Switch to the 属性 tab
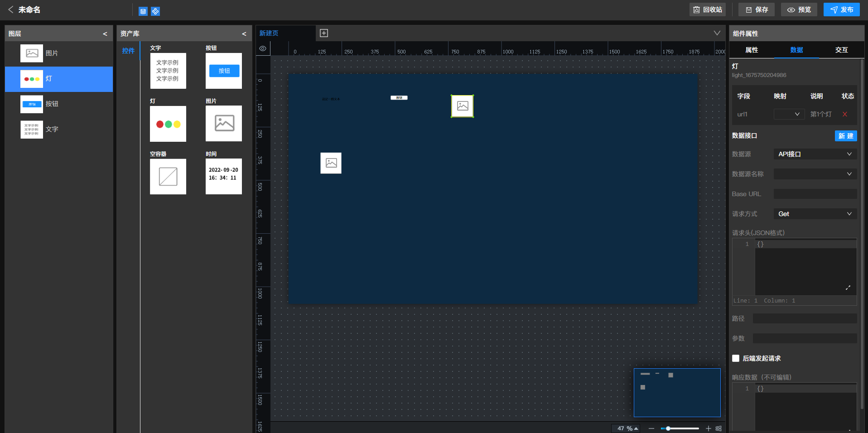Image resolution: width=868 pixels, height=433 pixels. [x=752, y=50]
